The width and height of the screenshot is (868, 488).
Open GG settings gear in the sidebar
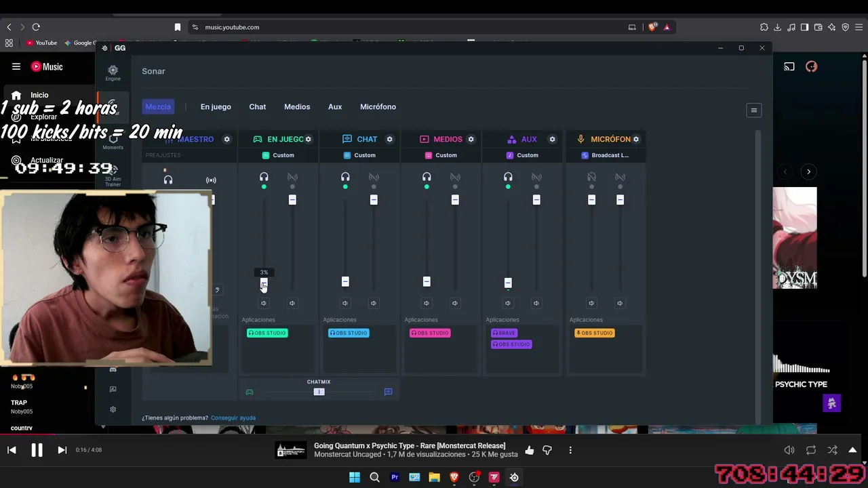[113, 409]
